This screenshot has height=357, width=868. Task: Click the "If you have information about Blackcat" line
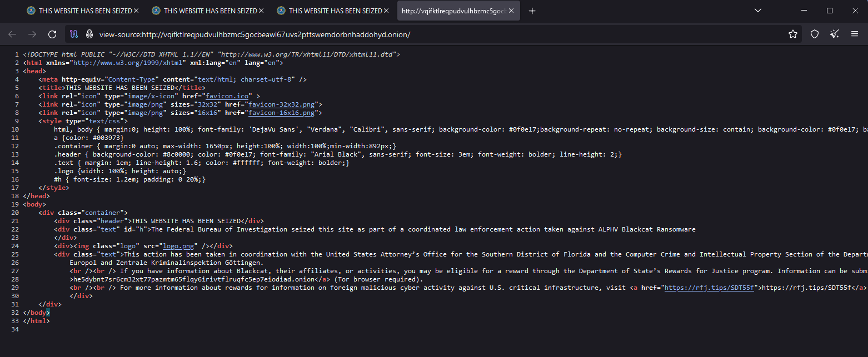[x=468, y=271]
